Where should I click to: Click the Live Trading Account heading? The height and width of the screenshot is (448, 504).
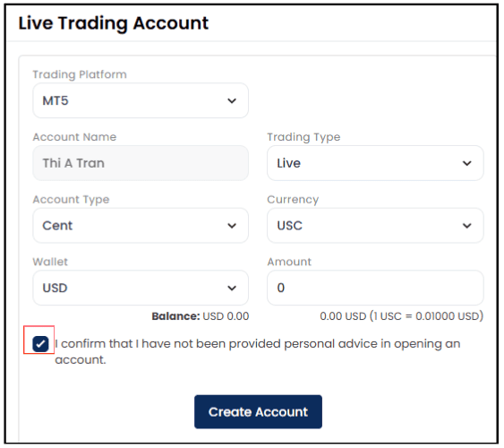coord(114,23)
